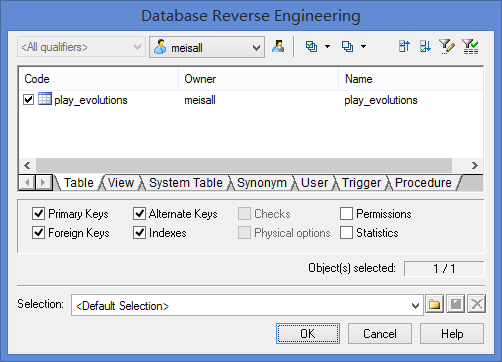Switch to the Trigger tab

click(361, 183)
